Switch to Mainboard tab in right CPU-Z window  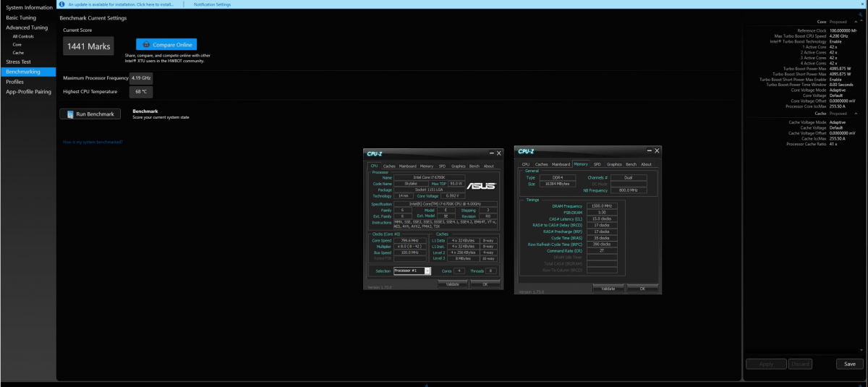click(x=561, y=164)
